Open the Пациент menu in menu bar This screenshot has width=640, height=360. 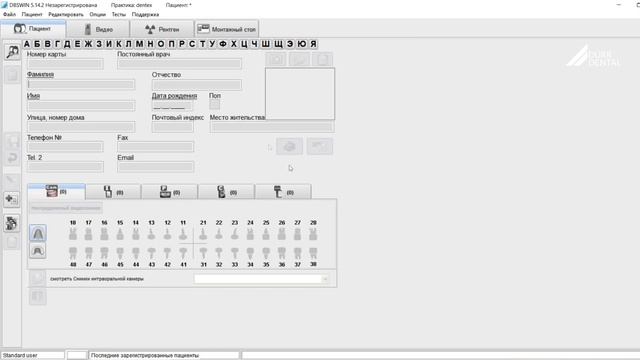32,14
